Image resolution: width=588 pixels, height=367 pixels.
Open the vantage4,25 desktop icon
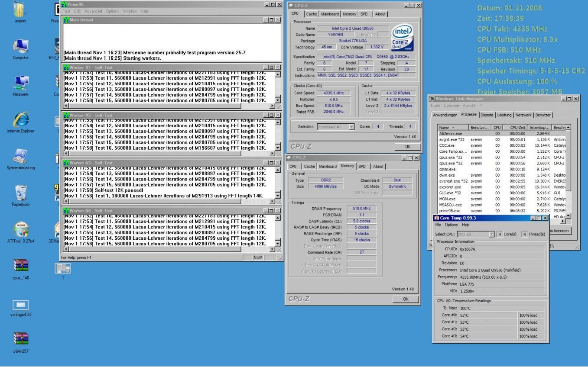(x=21, y=304)
